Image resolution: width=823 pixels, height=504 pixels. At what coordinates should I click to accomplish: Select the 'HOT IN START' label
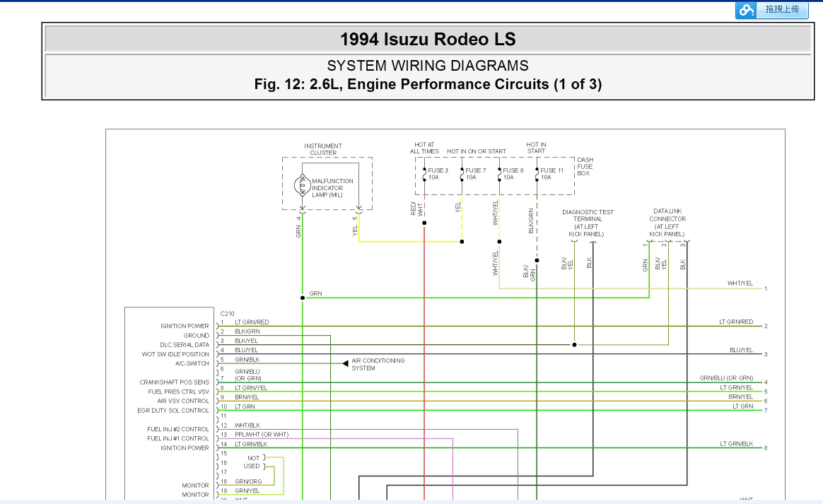pyautogui.click(x=536, y=148)
